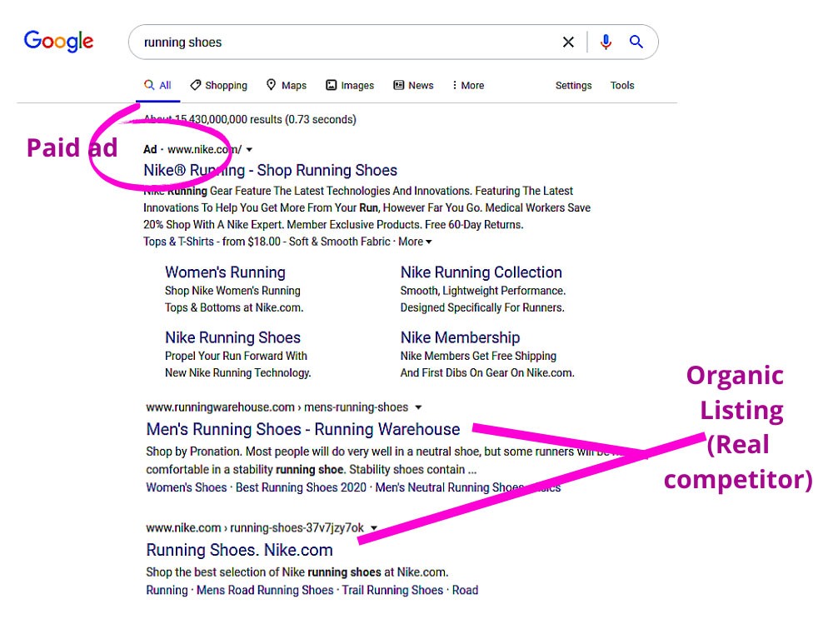Open Men's Running Shoes - Running Warehouse result

point(303,429)
